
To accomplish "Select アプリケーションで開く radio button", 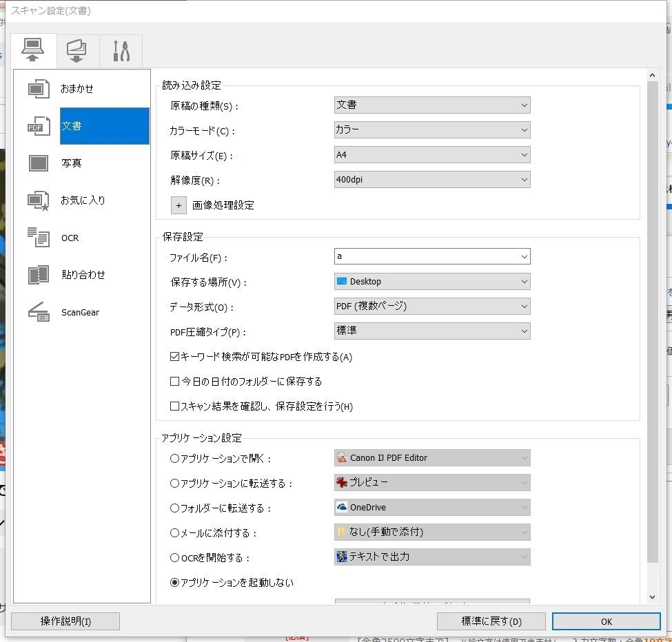I will 174,458.
